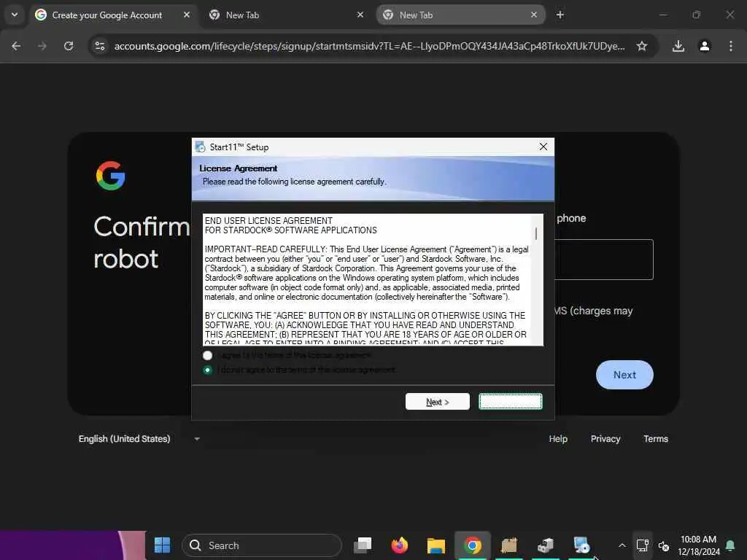This screenshot has height=560, width=747.
Task: Click the display/network tray icon
Action: [x=642, y=545]
